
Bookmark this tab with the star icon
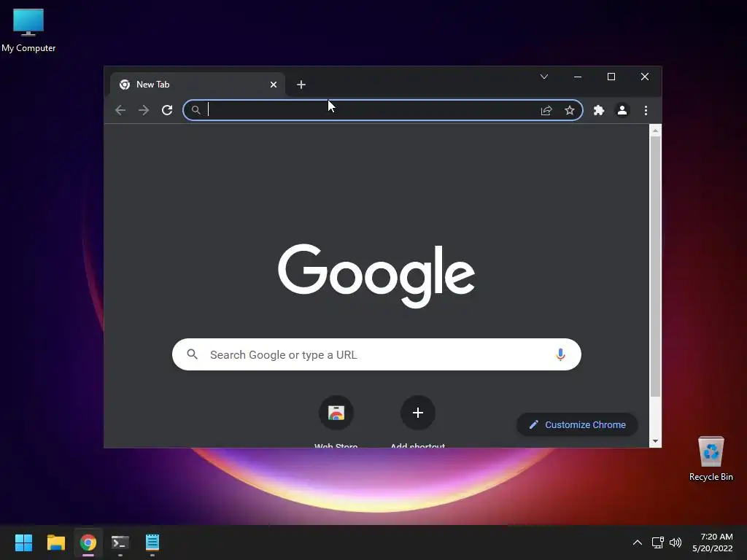[569, 111]
